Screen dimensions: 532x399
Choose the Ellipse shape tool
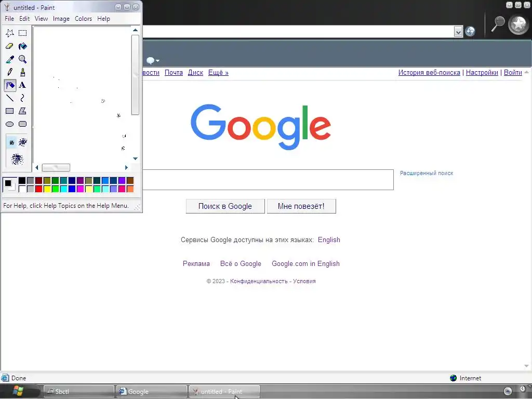point(10,124)
